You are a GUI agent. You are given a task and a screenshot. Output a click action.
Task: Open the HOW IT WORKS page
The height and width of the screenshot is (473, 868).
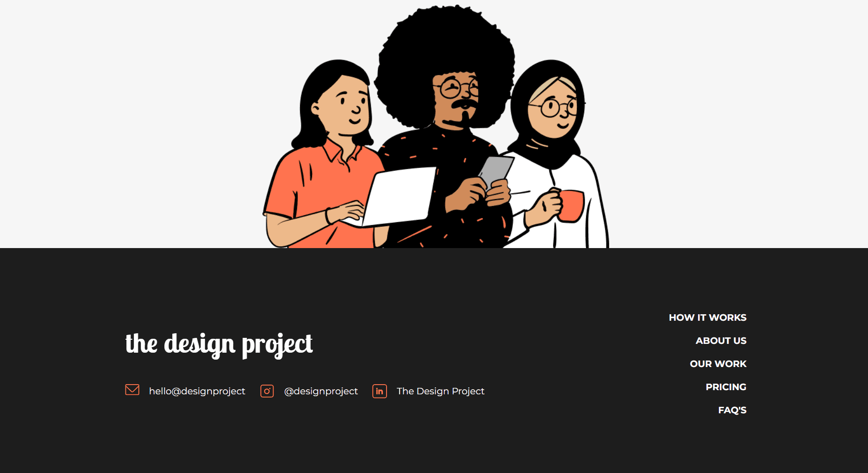tap(707, 317)
